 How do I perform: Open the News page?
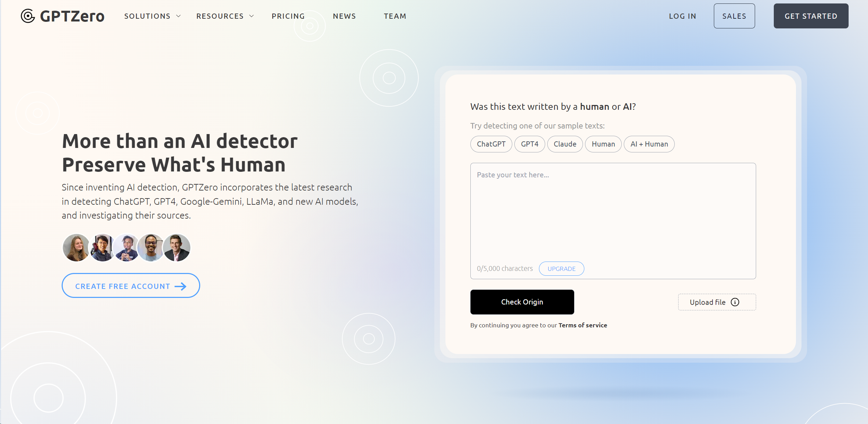[x=344, y=16]
